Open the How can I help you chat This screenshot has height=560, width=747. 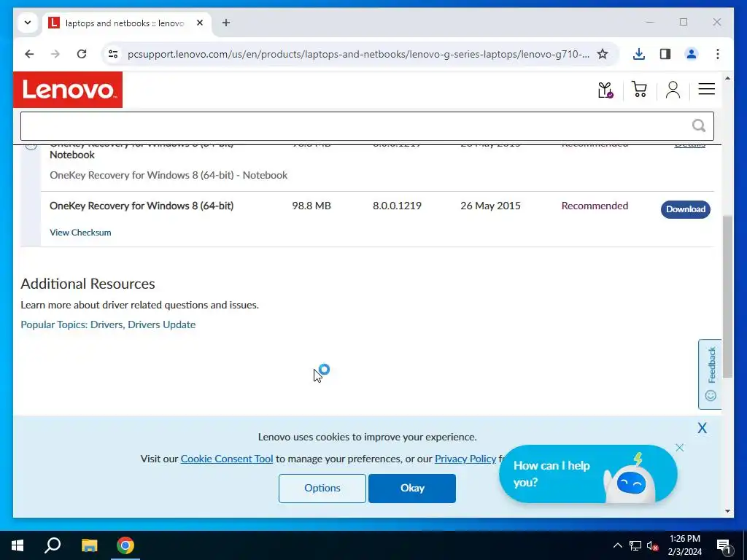(x=587, y=474)
